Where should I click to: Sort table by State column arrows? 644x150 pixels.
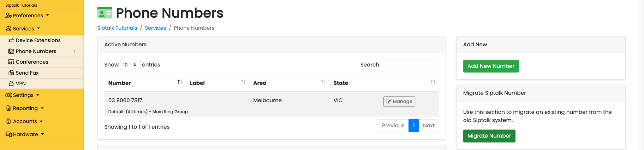[x=433, y=82]
